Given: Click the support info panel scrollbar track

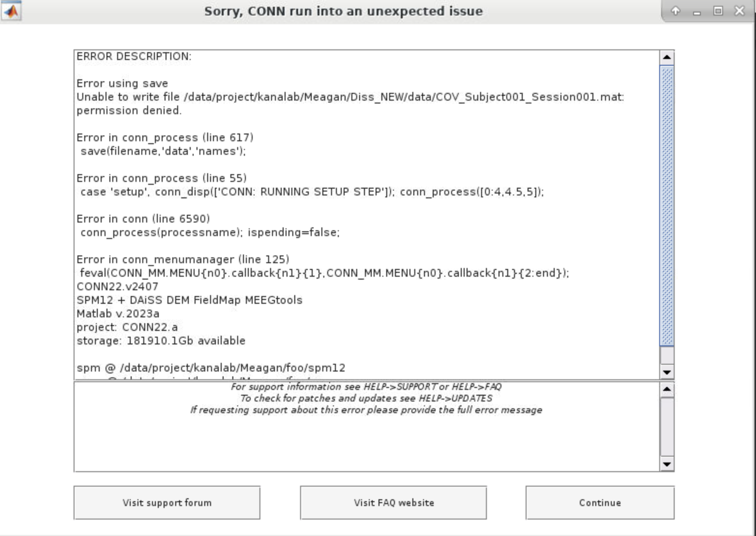Looking at the screenshot, I should click(666, 426).
